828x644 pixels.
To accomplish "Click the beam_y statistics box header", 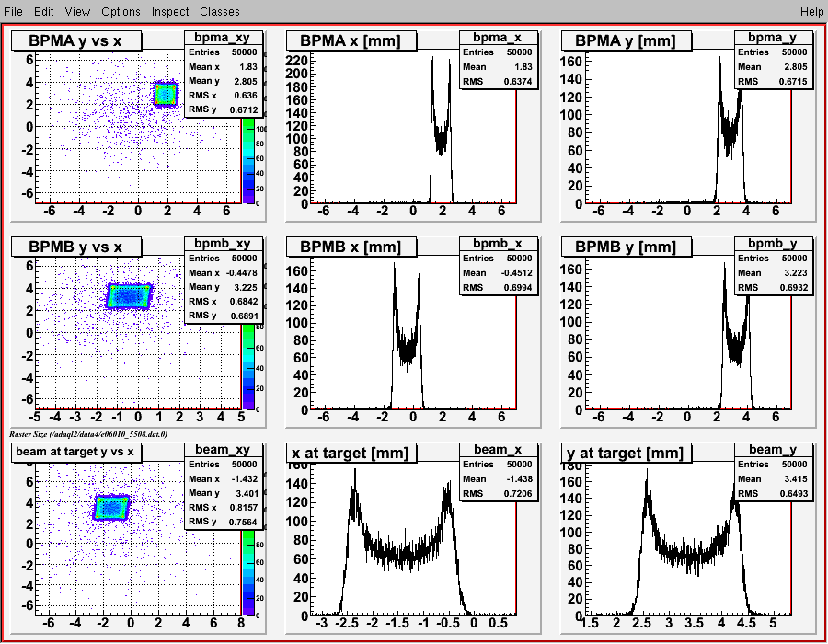I will tap(773, 449).
